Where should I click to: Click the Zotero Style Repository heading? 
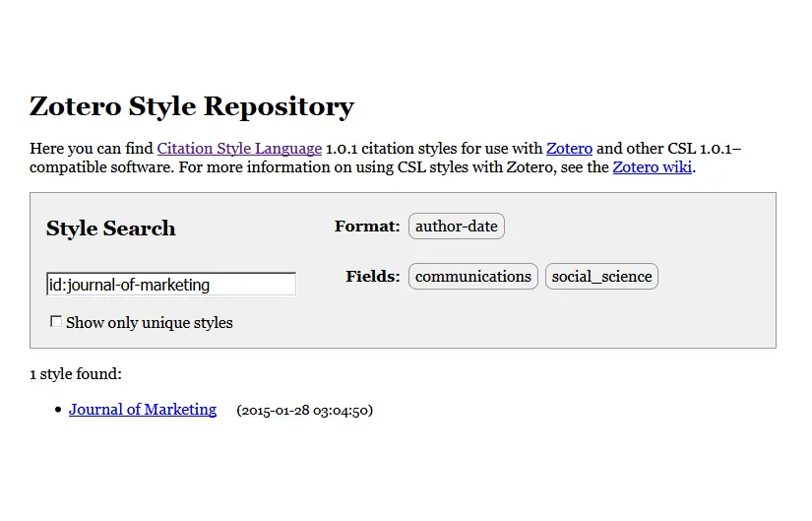(192, 106)
